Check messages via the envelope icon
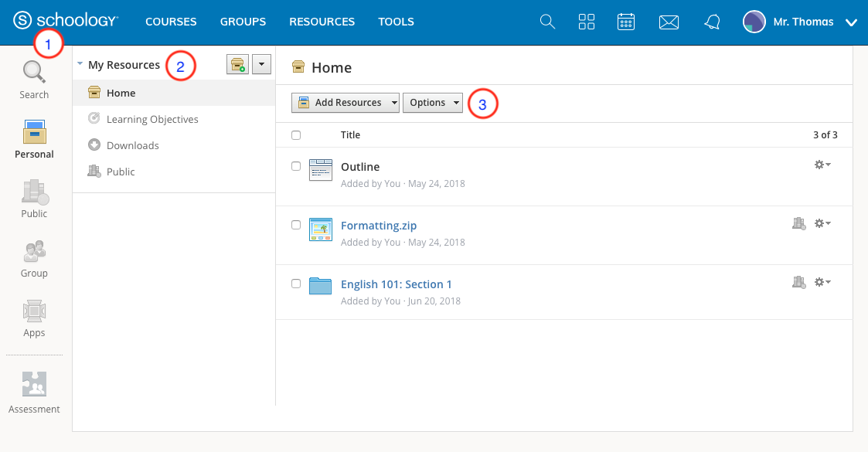868x452 pixels. click(669, 22)
